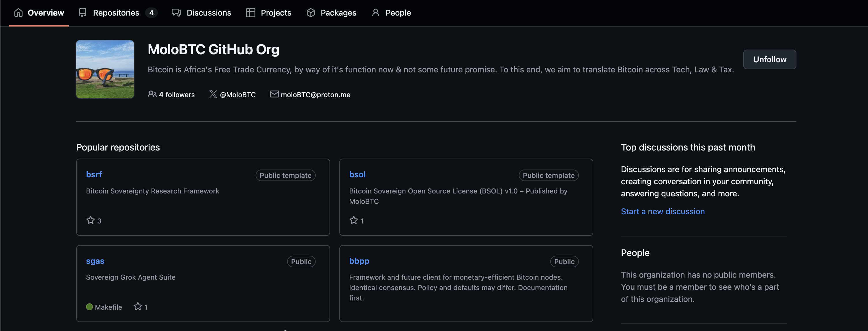Click the home icon beside Overview
The width and height of the screenshot is (868, 331).
tap(18, 13)
